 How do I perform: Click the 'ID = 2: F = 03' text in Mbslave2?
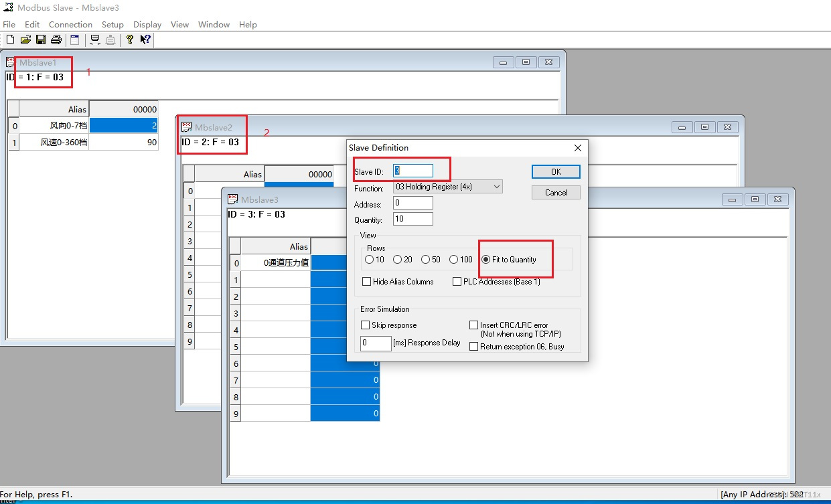(210, 142)
